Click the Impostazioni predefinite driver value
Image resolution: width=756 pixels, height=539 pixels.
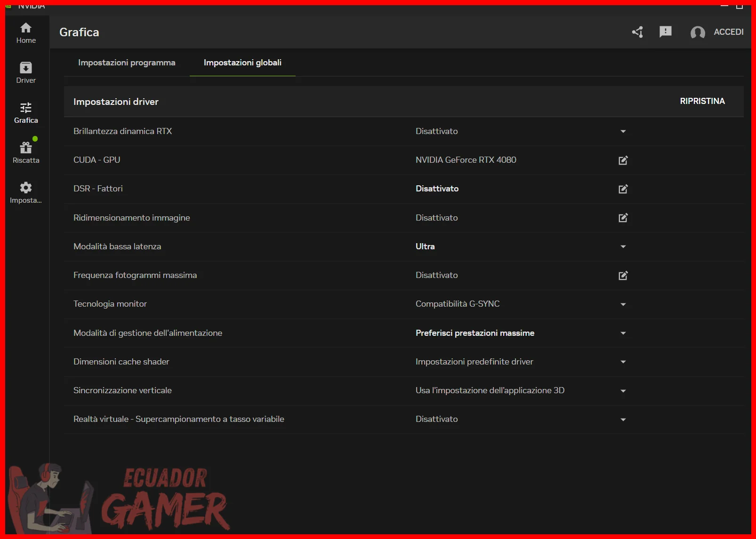coord(475,362)
